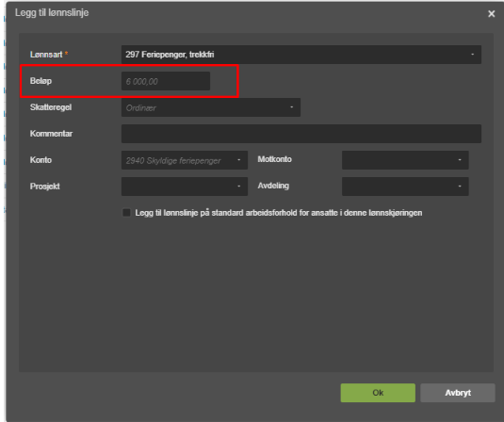Click inside the empty Prosjekt field

(178, 187)
